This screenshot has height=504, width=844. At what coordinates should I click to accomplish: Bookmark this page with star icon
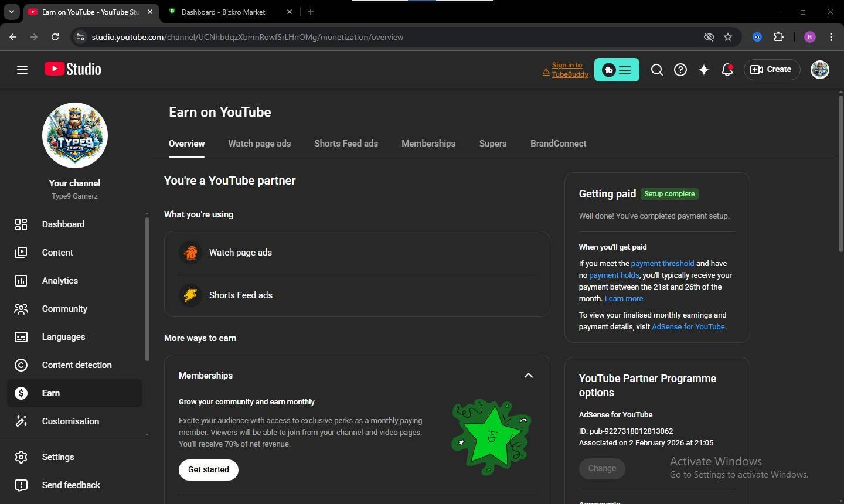pyautogui.click(x=728, y=37)
